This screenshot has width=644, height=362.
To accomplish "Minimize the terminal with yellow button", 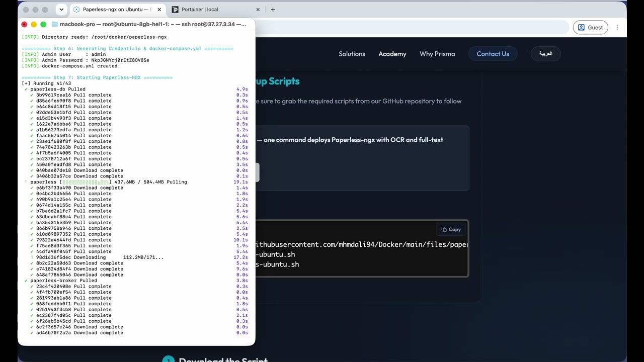I will tap(34, 24).
